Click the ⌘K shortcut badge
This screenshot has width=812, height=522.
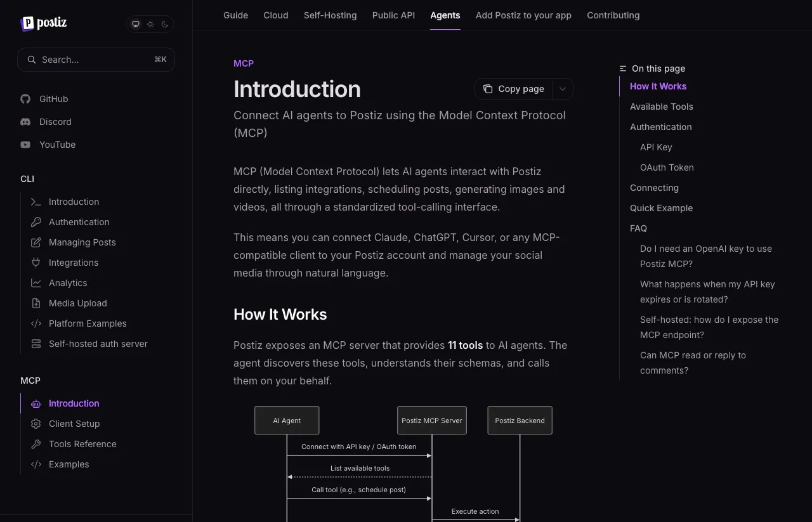point(160,60)
